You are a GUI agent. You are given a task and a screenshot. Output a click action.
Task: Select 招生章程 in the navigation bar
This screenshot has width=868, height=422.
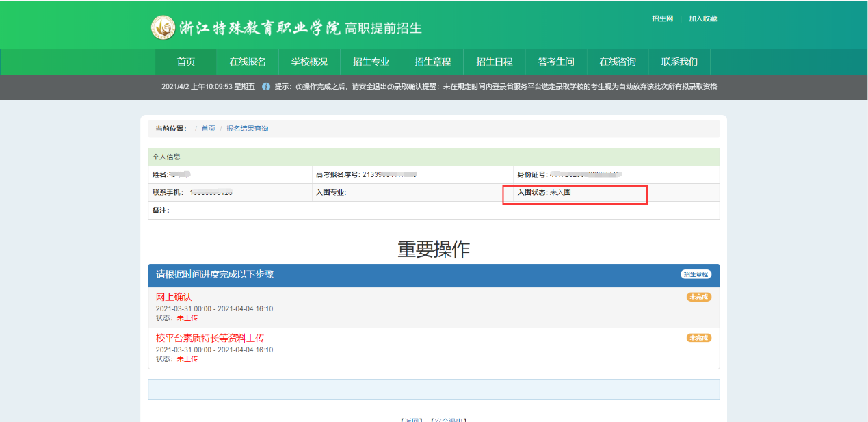[x=432, y=62]
